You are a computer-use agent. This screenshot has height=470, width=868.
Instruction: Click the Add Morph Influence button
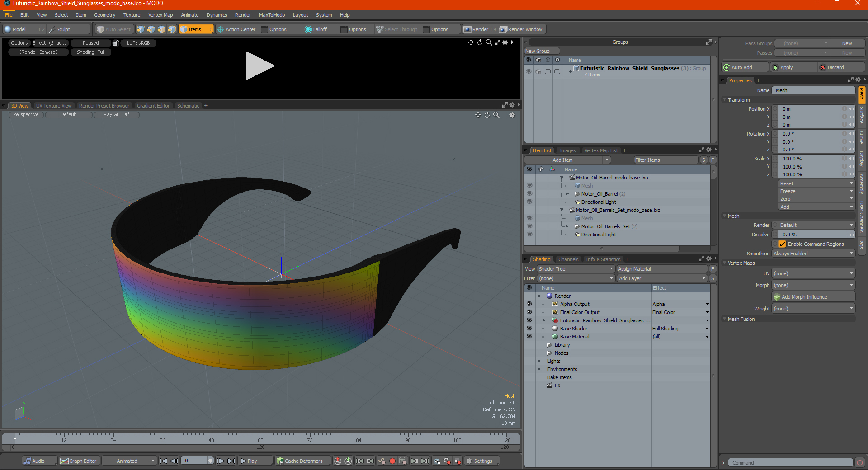813,297
